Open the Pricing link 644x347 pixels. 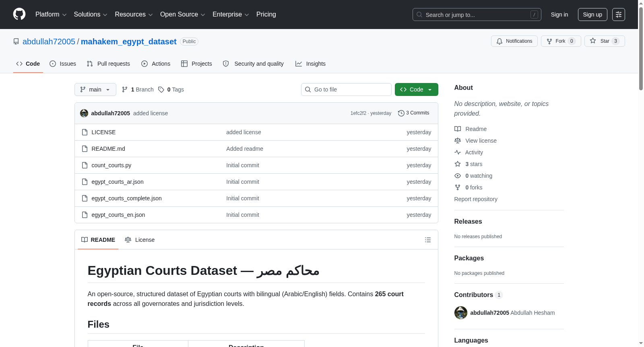pos(266,15)
